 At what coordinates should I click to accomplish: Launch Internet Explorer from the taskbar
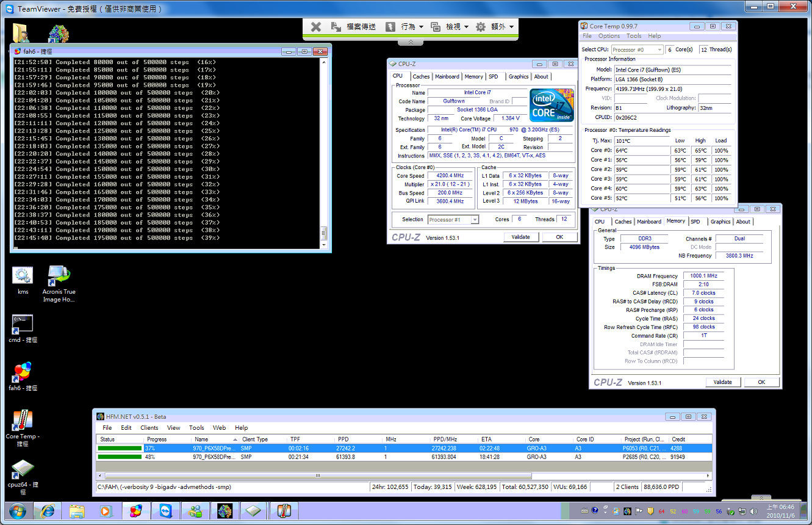47,511
